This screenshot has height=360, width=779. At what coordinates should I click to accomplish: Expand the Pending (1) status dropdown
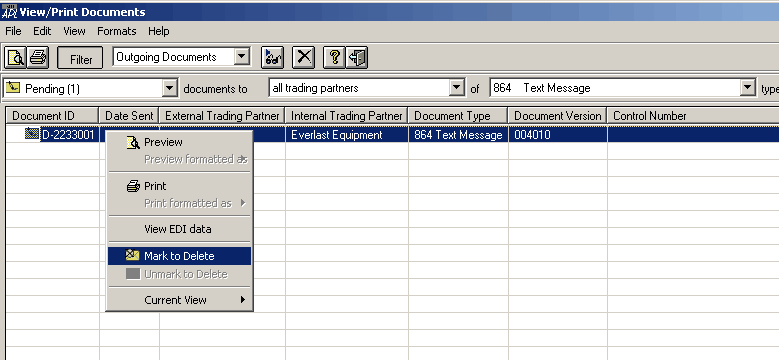click(x=170, y=88)
